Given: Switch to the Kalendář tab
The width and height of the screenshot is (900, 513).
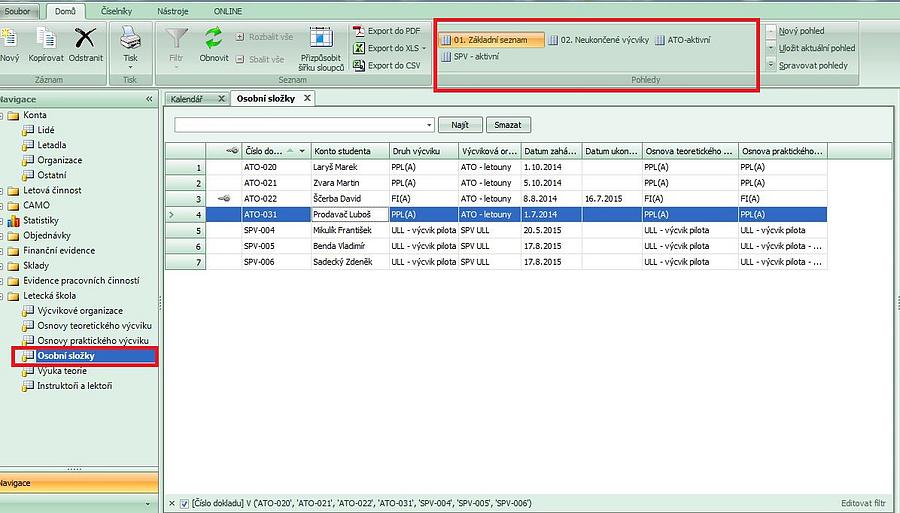Looking at the screenshot, I should coord(187,99).
